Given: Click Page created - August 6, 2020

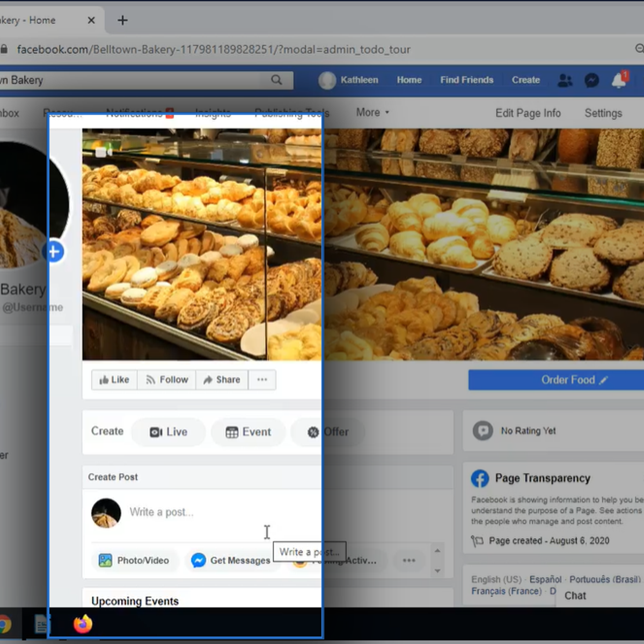Looking at the screenshot, I should (x=549, y=541).
